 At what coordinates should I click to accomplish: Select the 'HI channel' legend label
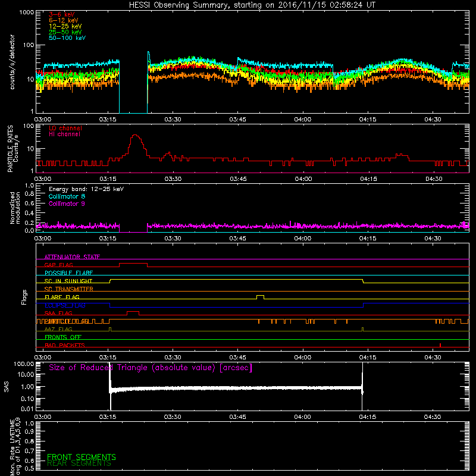[x=64, y=134]
